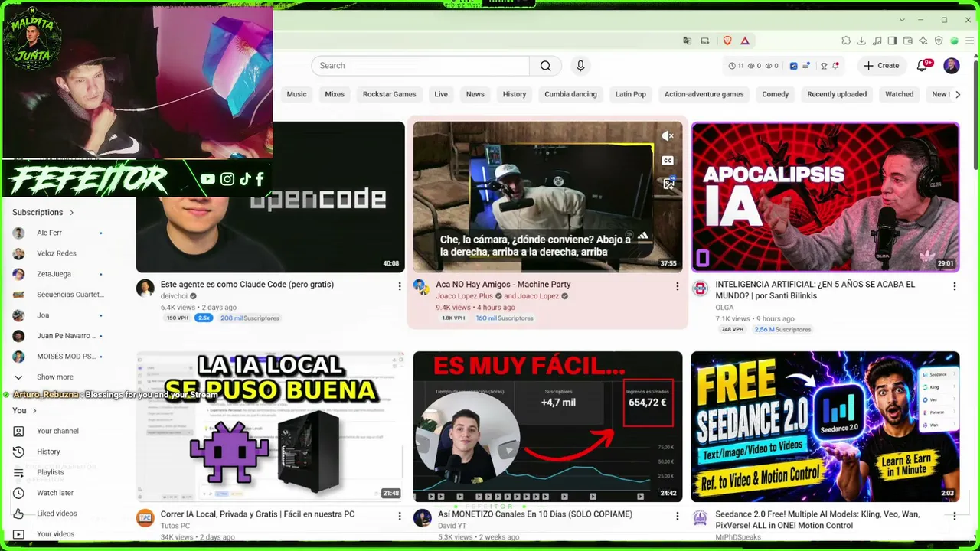
Task: Show more filter chips with right arrow
Action: coord(958,94)
